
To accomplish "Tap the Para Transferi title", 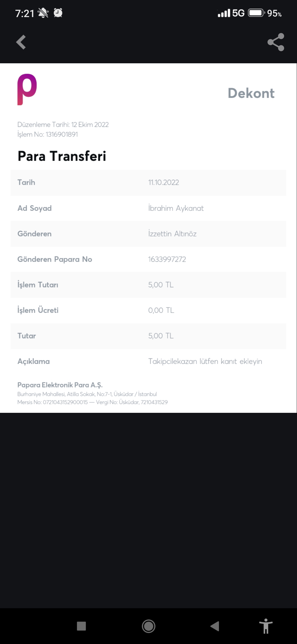I will (x=62, y=156).
